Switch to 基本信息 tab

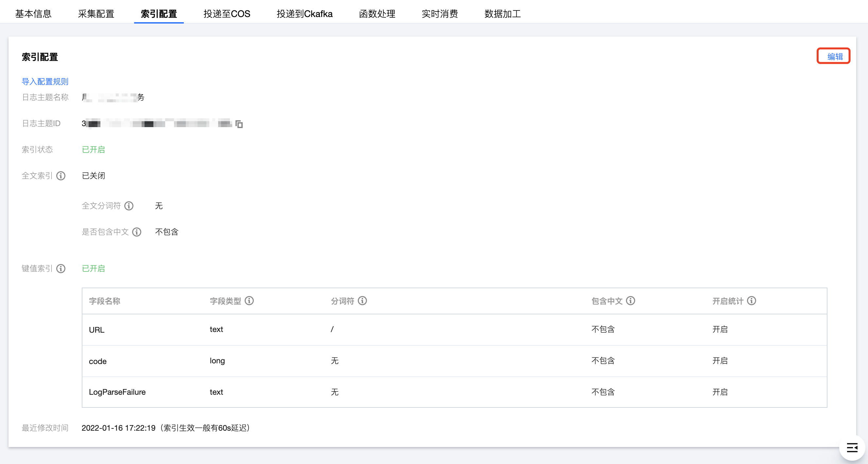coord(33,14)
